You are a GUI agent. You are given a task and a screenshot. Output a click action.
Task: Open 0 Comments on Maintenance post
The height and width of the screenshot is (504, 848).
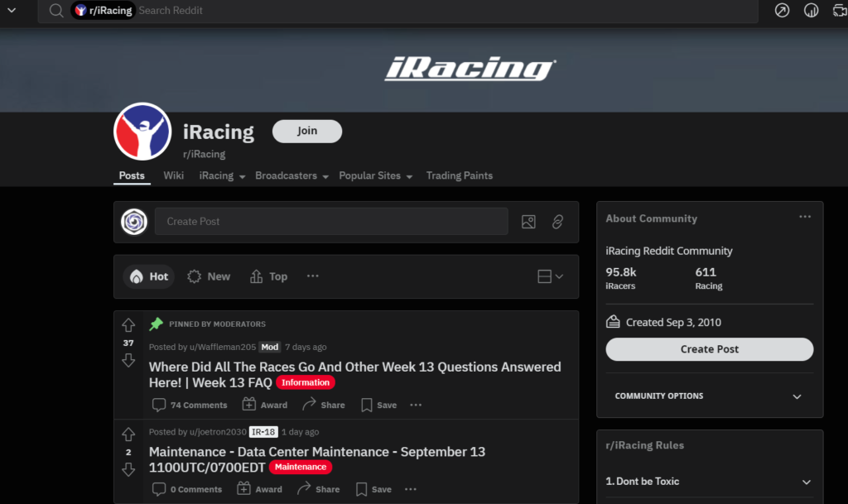click(x=187, y=489)
